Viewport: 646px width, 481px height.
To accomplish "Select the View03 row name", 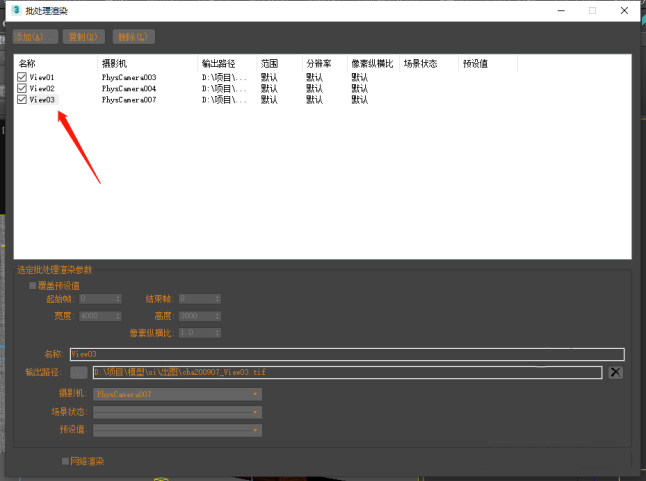I will tap(42, 99).
